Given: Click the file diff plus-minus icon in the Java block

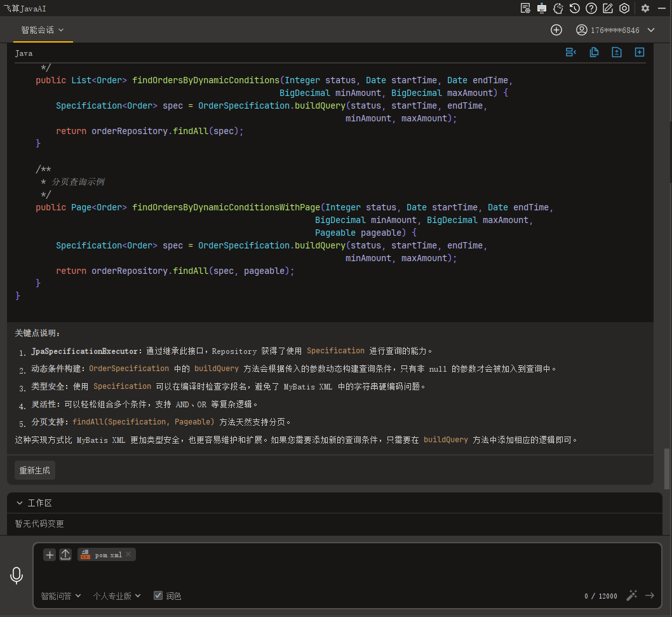Looking at the screenshot, I should click(617, 52).
